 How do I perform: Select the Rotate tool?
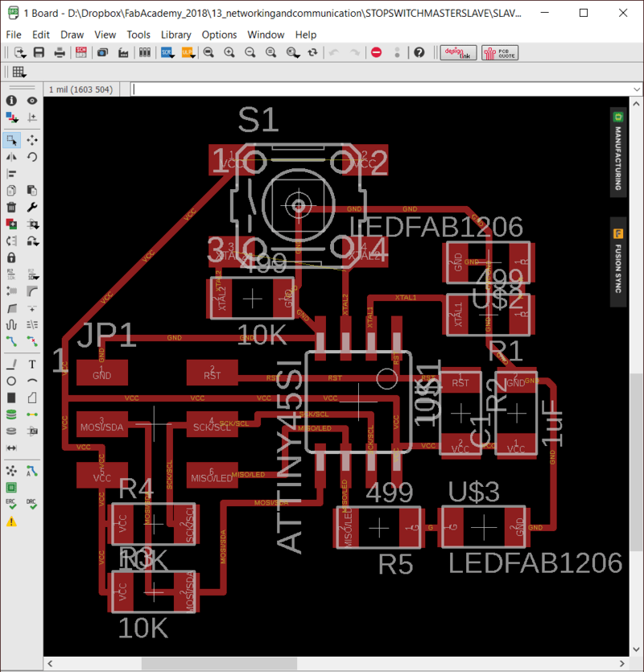(x=32, y=157)
